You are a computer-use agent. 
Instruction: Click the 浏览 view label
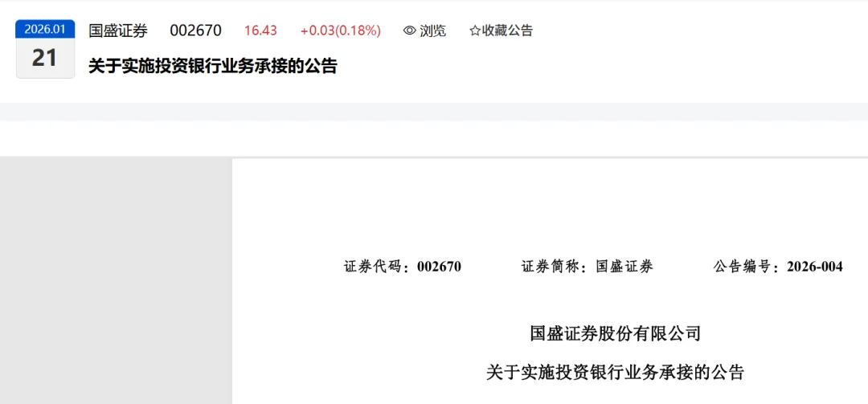click(x=432, y=31)
